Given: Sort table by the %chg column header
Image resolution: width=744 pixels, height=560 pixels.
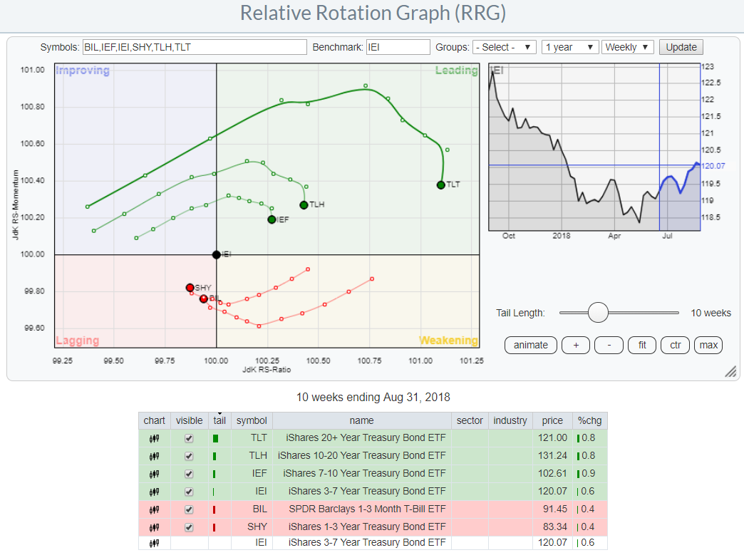Looking at the screenshot, I should coord(589,420).
